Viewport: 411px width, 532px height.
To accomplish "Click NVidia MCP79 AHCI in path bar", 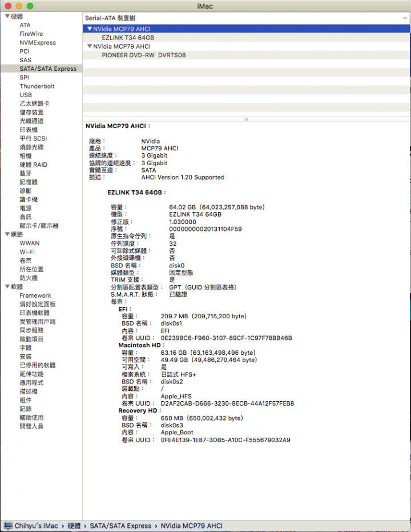I will pos(191,526).
